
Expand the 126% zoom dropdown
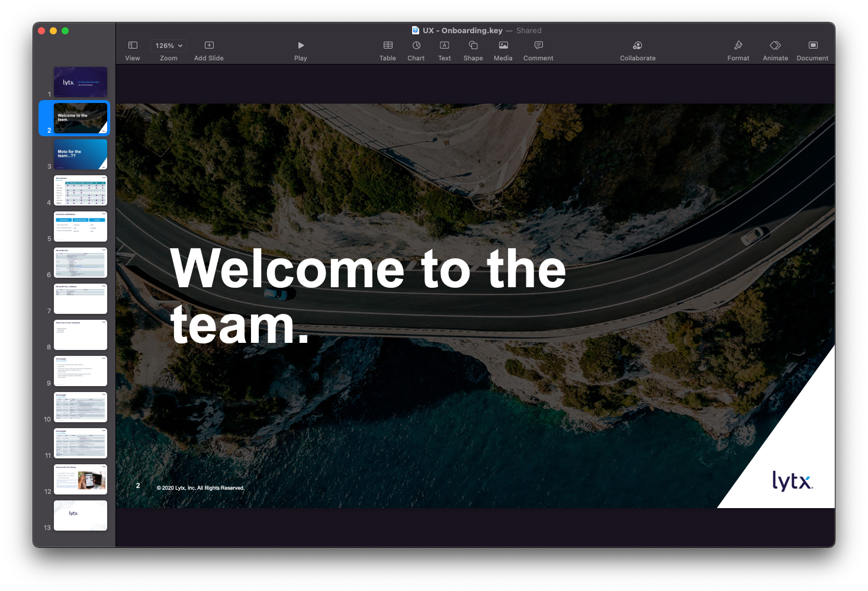coord(169,46)
